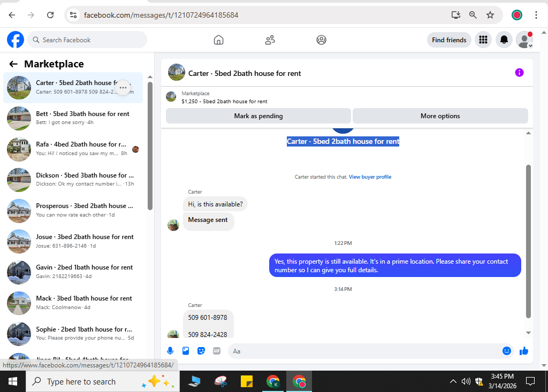
Task: Click Mark as pending button
Action: point(258,116)
